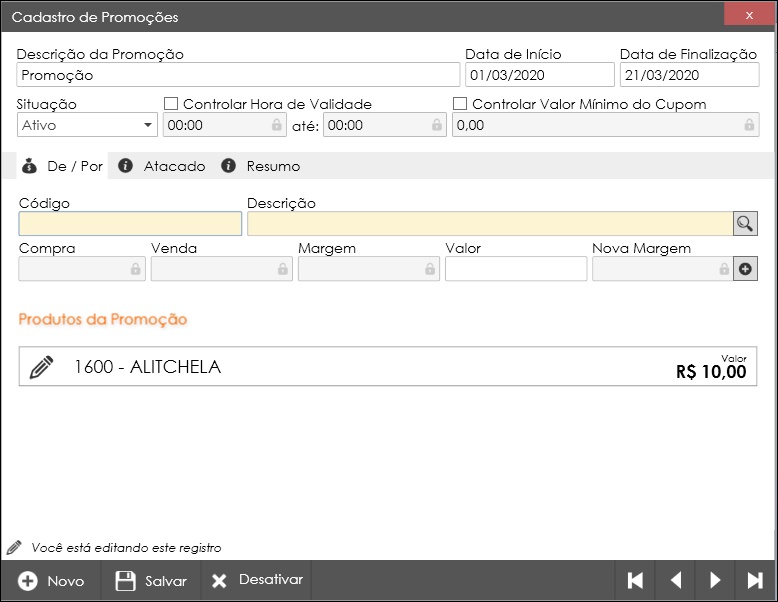
Task: Click the lock icon in the Venda field
Action: pyautogui.click(x=283, y=269)
